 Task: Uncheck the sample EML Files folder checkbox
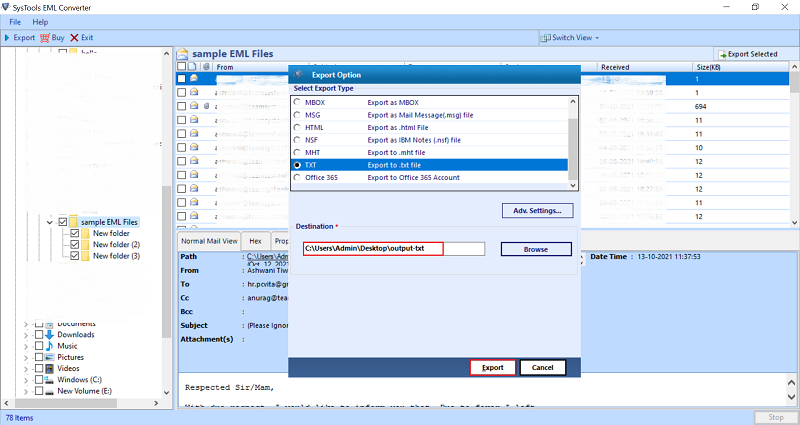click(63, 222)
